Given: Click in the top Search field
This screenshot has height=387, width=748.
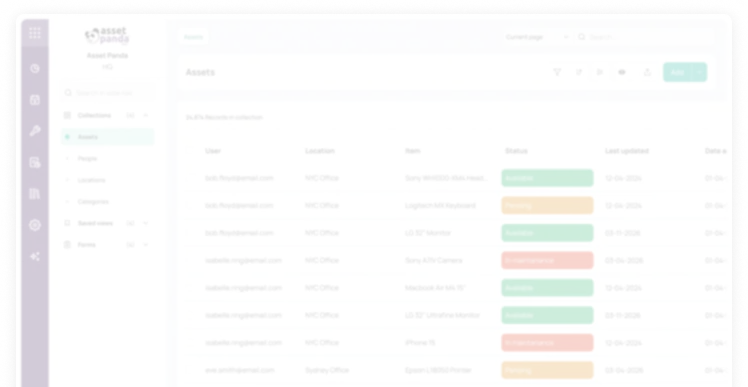Looking at the screenshot, I should (x=644, y=37).
